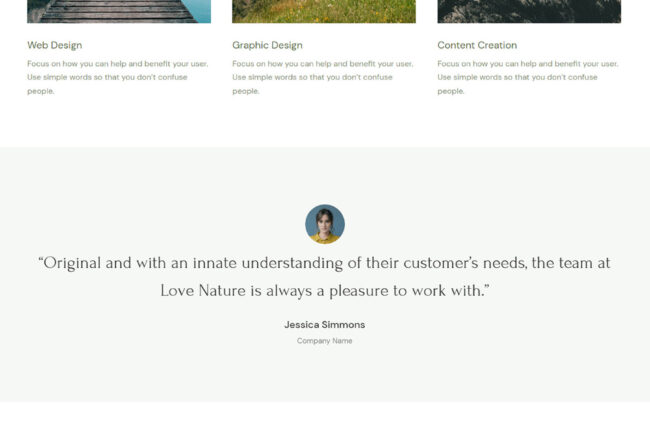This screenshot has height=433, width=650.
Task: Open the Content Creation heading
Action: (477, 45)
